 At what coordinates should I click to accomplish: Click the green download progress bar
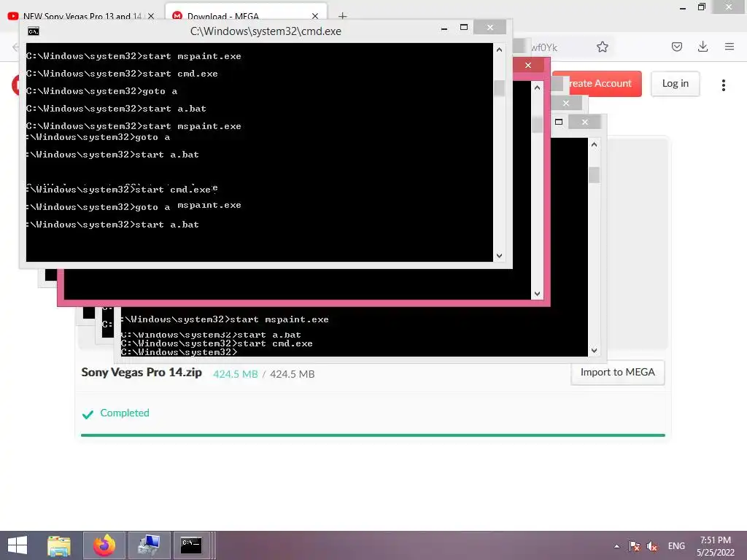373,435
